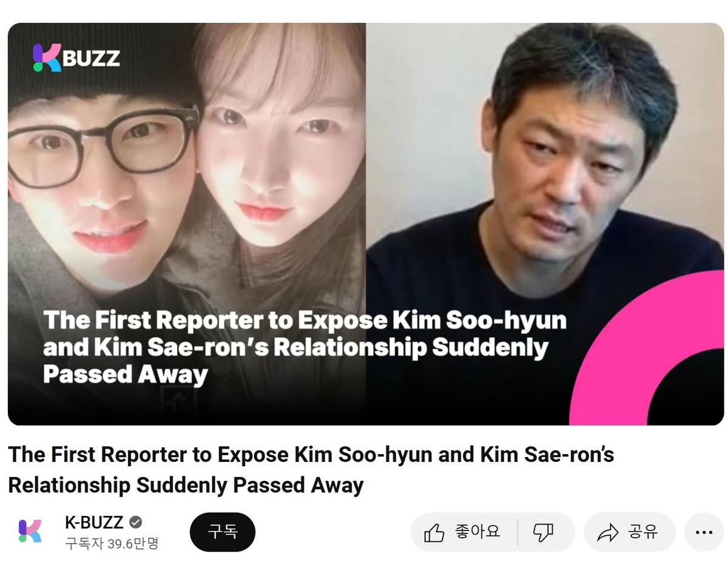728x565 pixels.
Task: Click the headline overlay text on the thumbnail
Action: [x=305, y=347]
